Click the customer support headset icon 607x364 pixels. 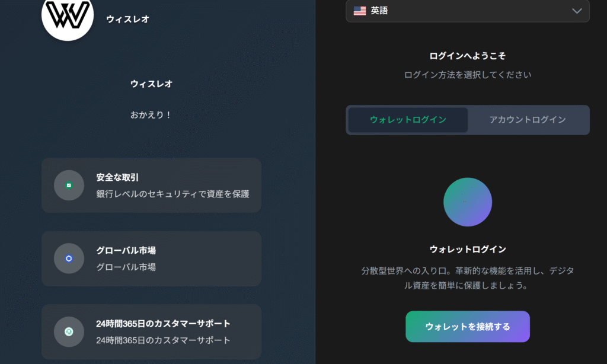(69, 331)
